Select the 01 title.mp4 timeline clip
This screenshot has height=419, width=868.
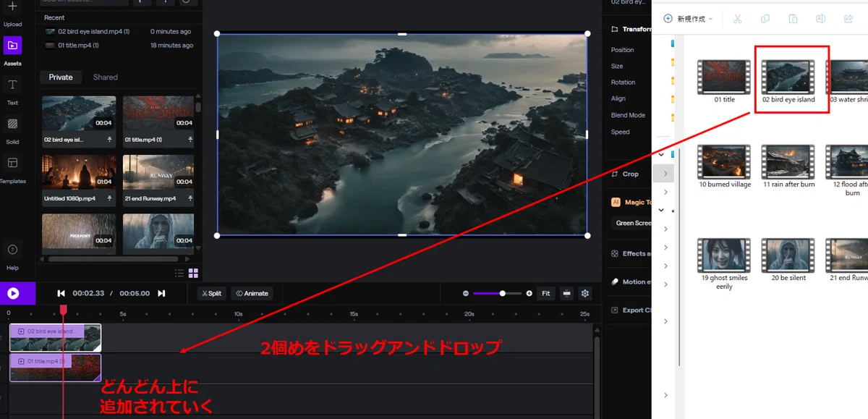pos(55,368)
